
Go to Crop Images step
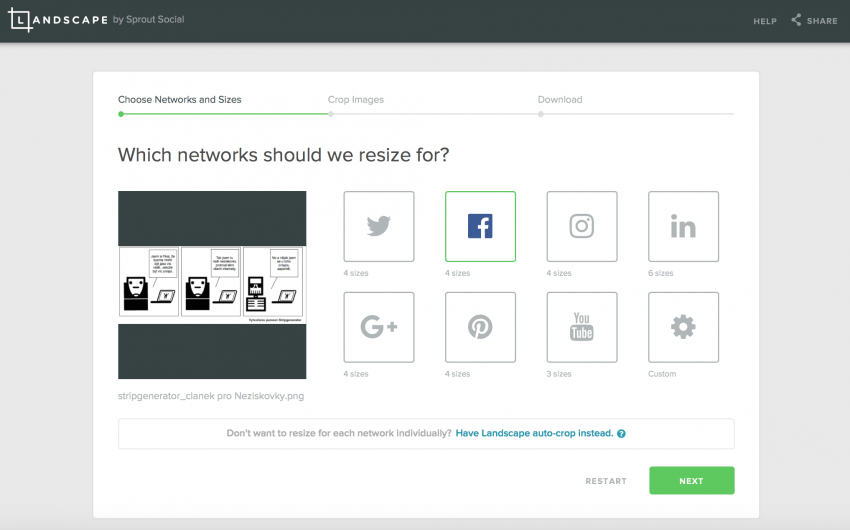pyautogui.click(x=356, y=100)
